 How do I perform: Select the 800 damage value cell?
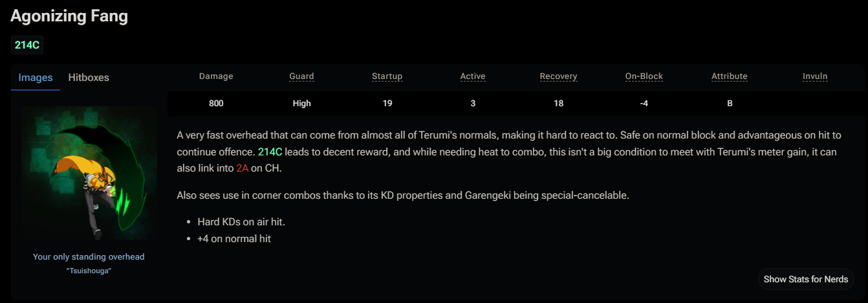pyautogui.click(x=216, y=104)
